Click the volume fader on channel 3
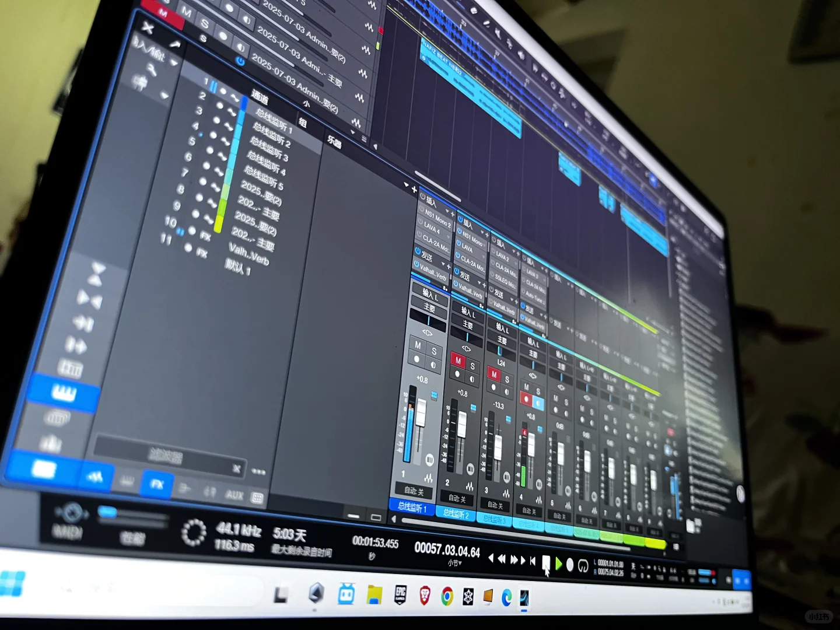Image resolution: width=840 pixels, height=630 pixels. pyautogui.click(x=498, y=448)
